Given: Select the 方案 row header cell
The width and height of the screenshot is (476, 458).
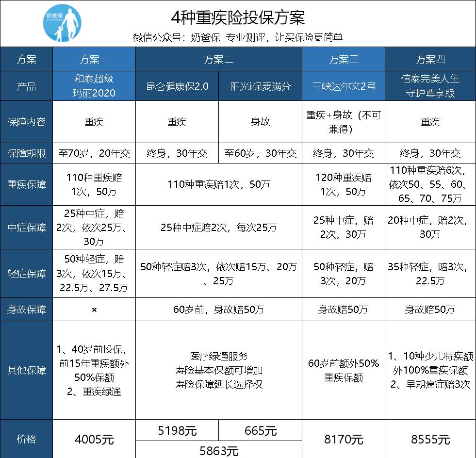Looking at the screenshot, I should click(x=26, y=59).
